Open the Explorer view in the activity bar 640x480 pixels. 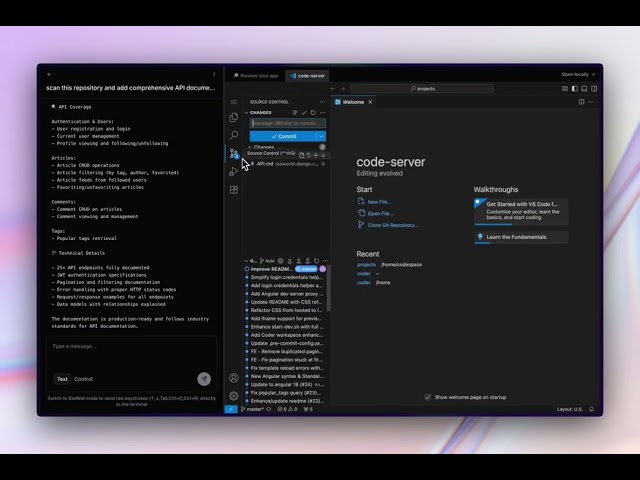233,118
